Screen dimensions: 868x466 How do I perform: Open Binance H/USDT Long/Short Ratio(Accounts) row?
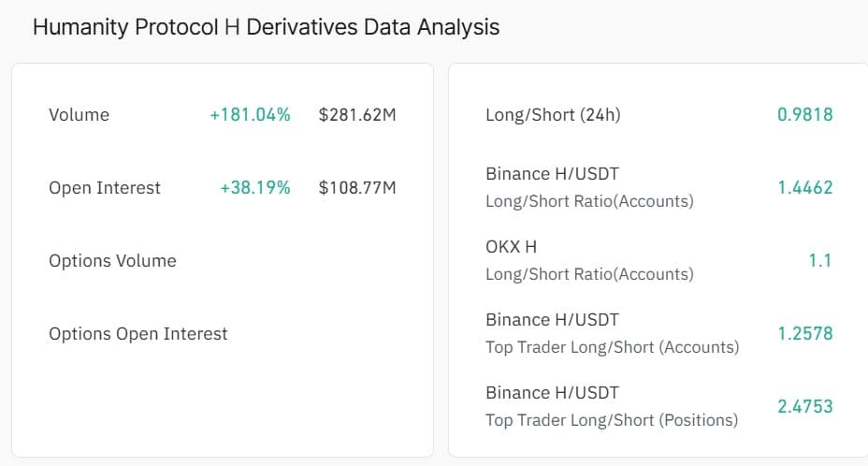pyautogui.click(x=658, y=187)
